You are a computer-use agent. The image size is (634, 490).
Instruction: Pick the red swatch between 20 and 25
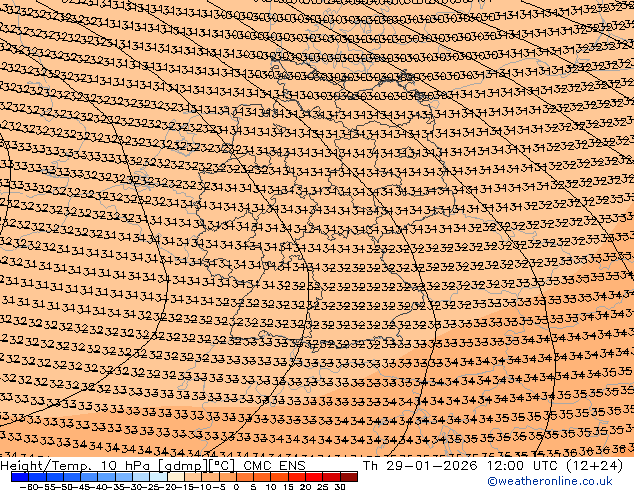pos(314,477)
